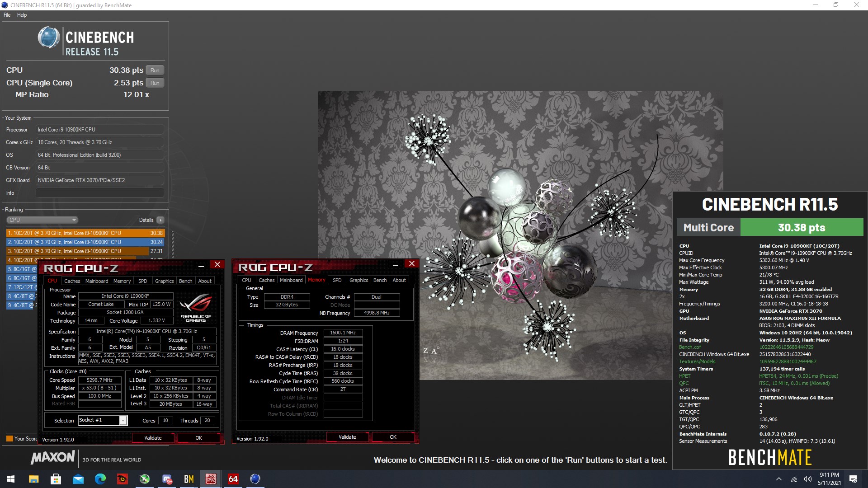
Task: Close the CPU-Z window showing the CPU tab
Action: 217,265
